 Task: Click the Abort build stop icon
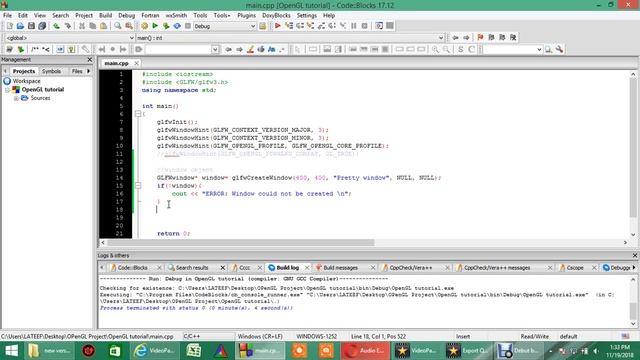188,26
